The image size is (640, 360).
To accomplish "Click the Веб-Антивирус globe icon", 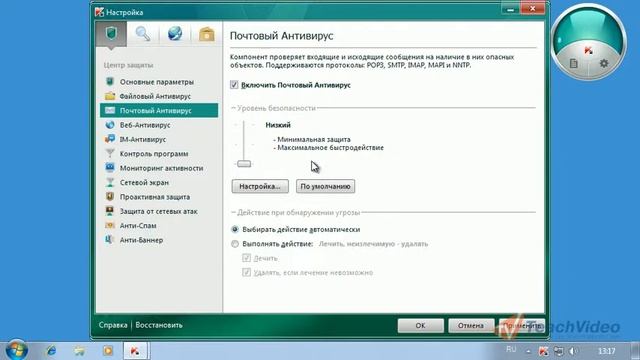I will (x=110, y=125).
